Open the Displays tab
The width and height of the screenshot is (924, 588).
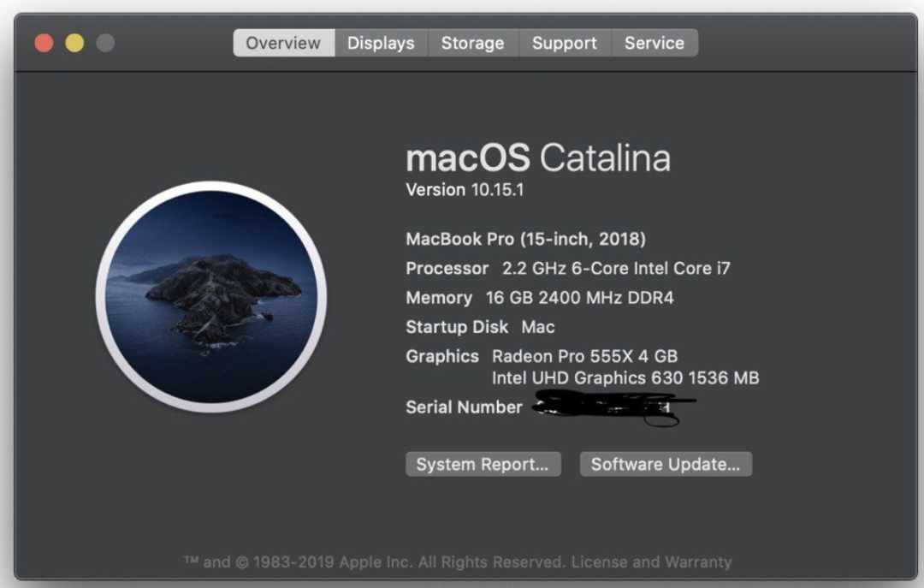(381, 43)
